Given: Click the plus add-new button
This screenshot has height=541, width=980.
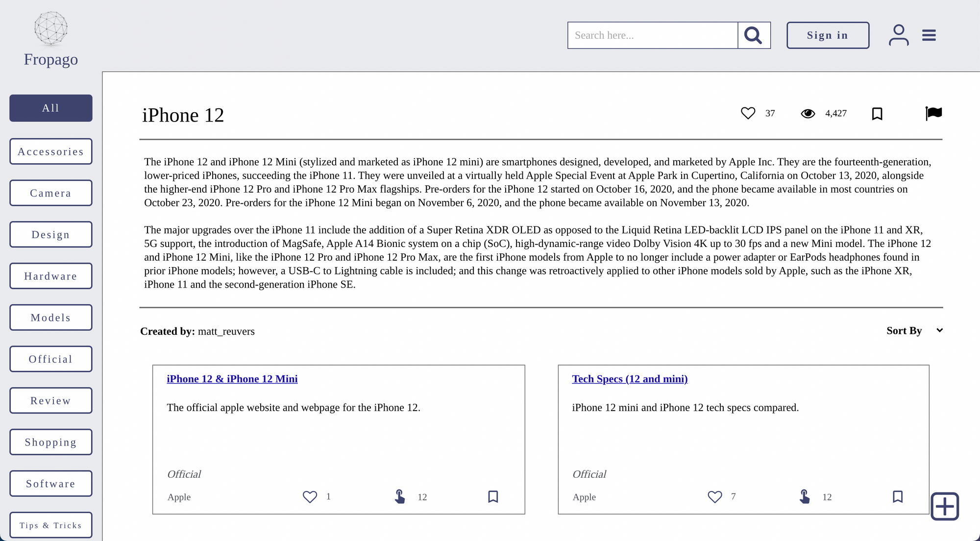Looking at the screenshot, I should click(945, 506).
